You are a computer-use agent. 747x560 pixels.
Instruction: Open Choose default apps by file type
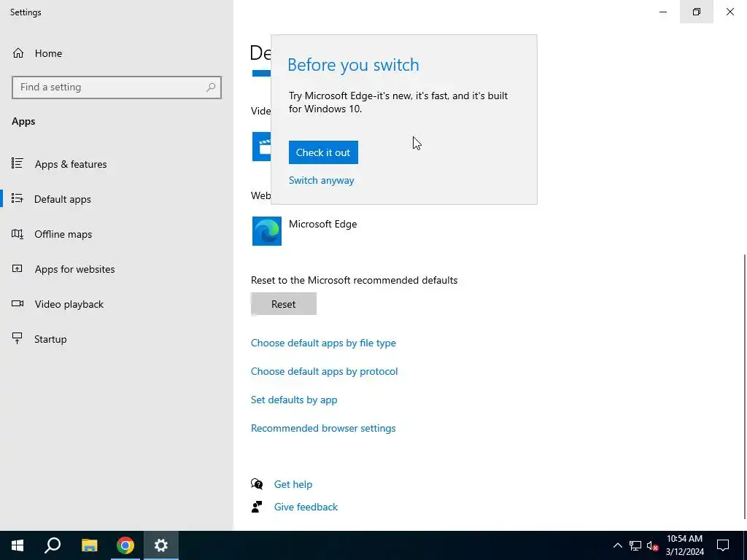pos(323,343)
